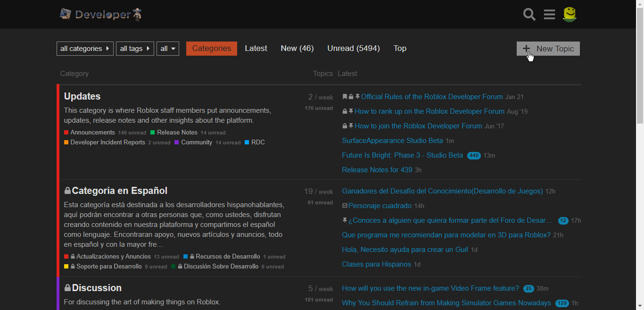Open the 'all' filter dropdown
This screenshot has height=310, width=644.
click(x=168, y=49)
